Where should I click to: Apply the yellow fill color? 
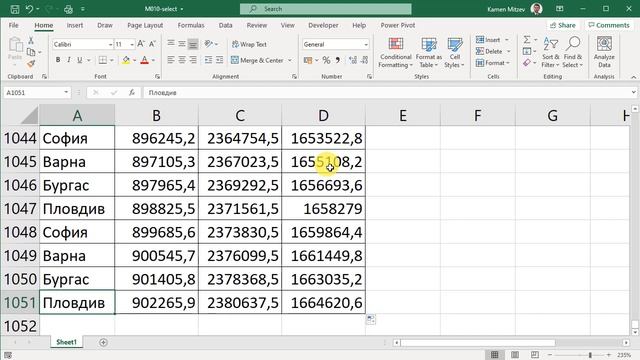(x=126, y=60)
